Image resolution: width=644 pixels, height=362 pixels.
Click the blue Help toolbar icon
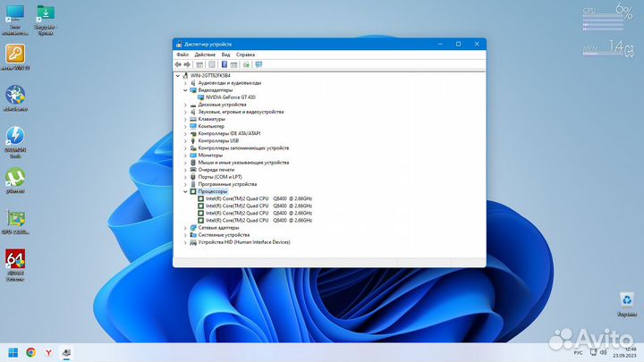(x=225, y=64)
